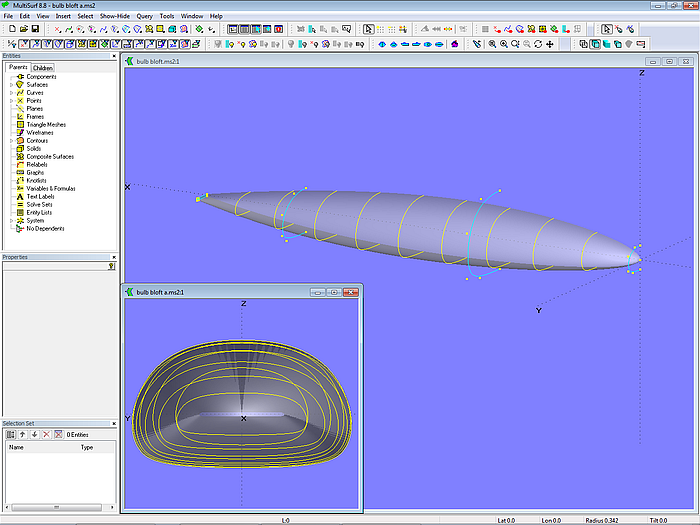The width and height of the screenshot is (700, 525).
Task: Switch to the Children tab
Action: 43,68
